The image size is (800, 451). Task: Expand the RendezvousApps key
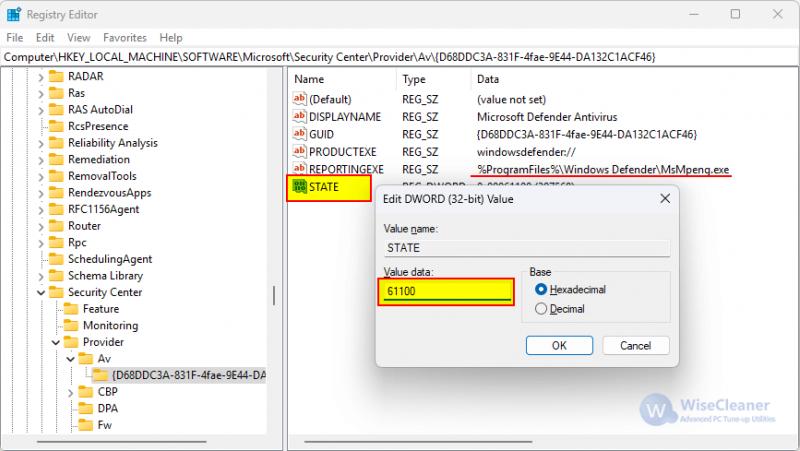41,193
